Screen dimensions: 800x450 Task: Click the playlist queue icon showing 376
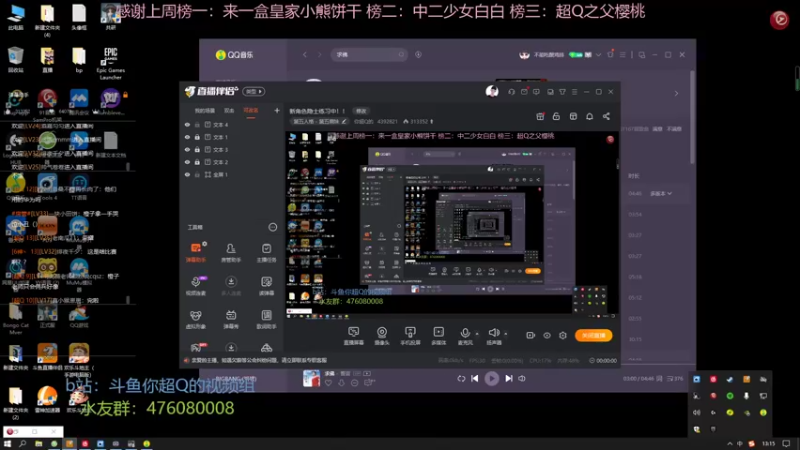click(x=676, y=379)
